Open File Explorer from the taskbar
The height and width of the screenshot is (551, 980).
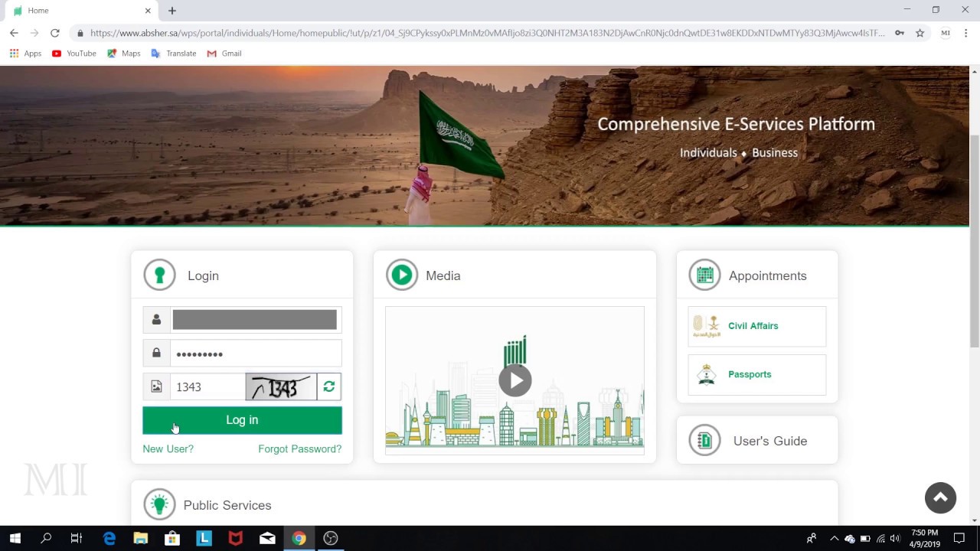[141, 538]
